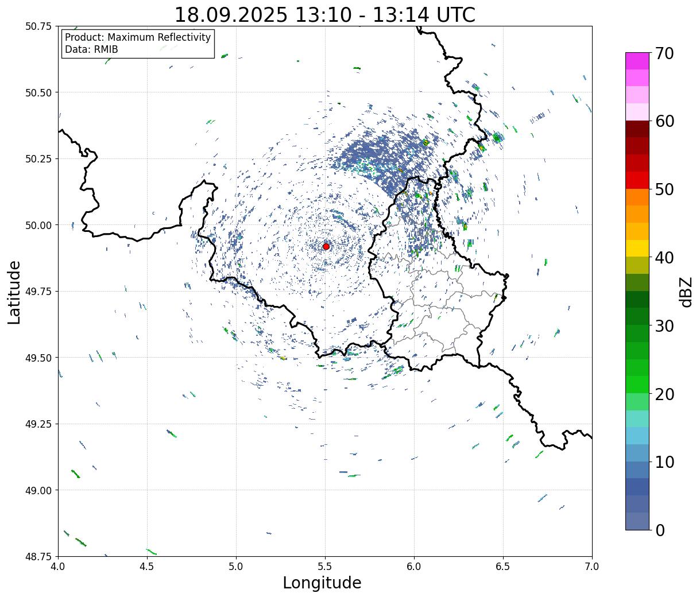Click the colorbar tick label 0
Image resolution: width=700 pixels, height=597 pixels.
click(x=660, y=530)
